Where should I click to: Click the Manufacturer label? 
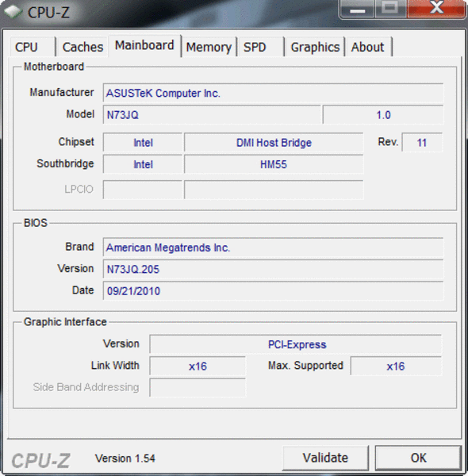(x=62, y=92)
